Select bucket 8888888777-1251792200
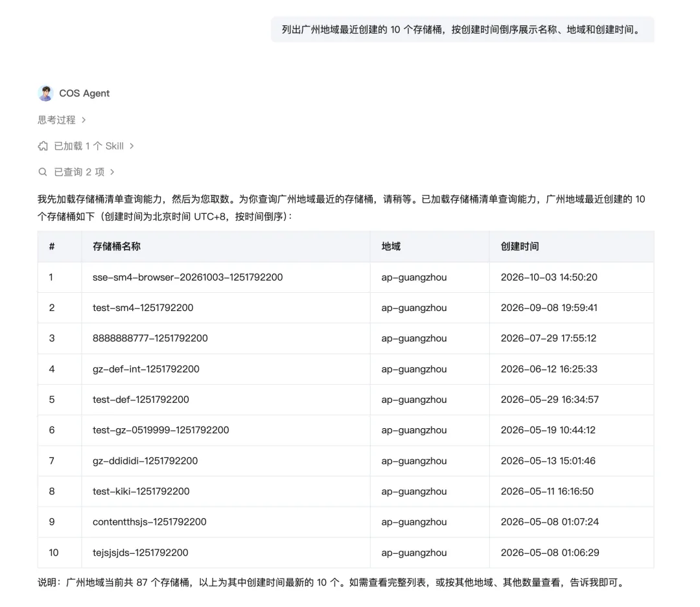The width and height of the screenshot is (700, 607). (150, 338)
